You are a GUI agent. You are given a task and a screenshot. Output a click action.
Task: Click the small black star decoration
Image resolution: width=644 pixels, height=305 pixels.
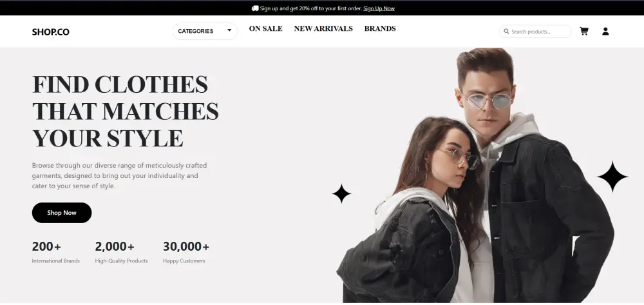point(341,193)
